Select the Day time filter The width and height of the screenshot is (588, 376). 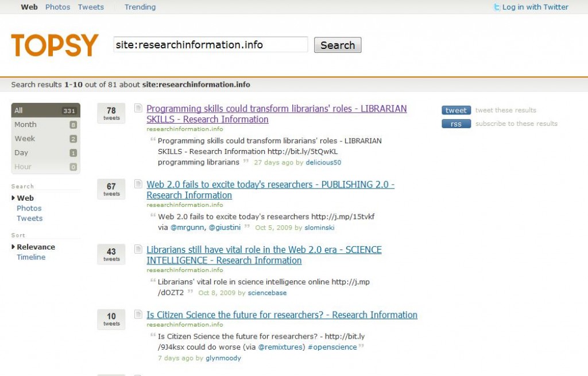46,153
